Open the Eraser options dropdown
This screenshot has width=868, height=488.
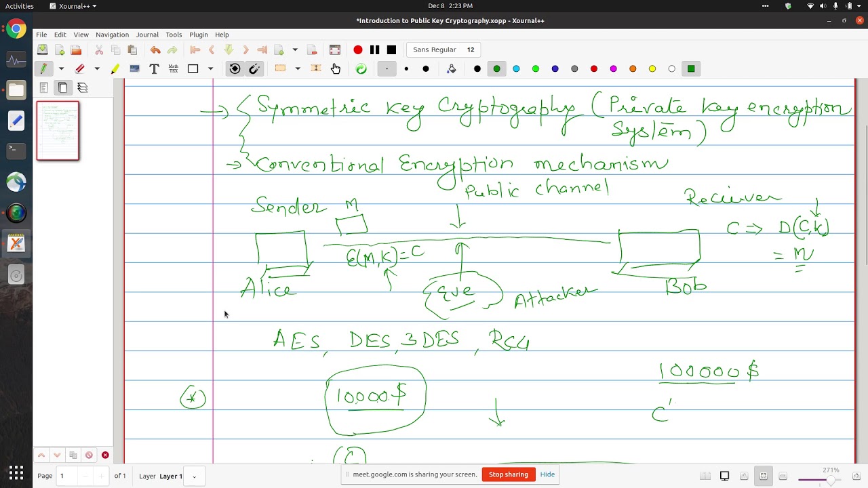pyautogui.click(x=97, y=68)
